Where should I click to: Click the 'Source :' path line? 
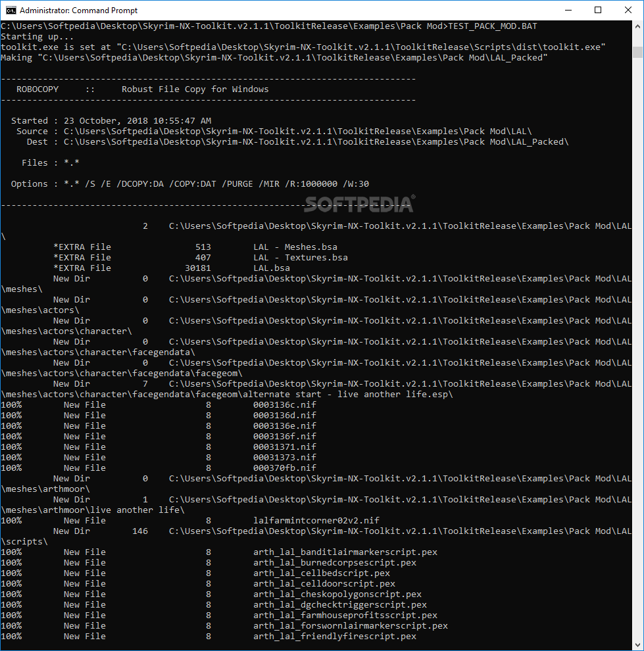point(274,132)
